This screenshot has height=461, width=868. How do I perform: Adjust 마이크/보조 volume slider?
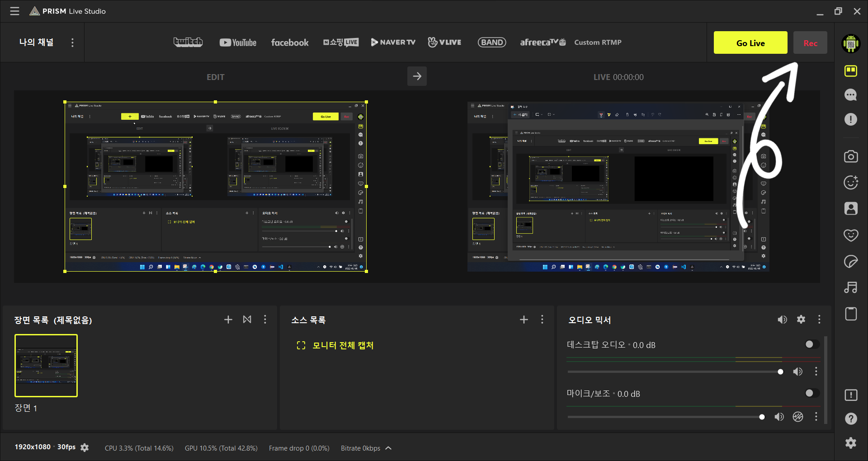(x=666, y=417)
